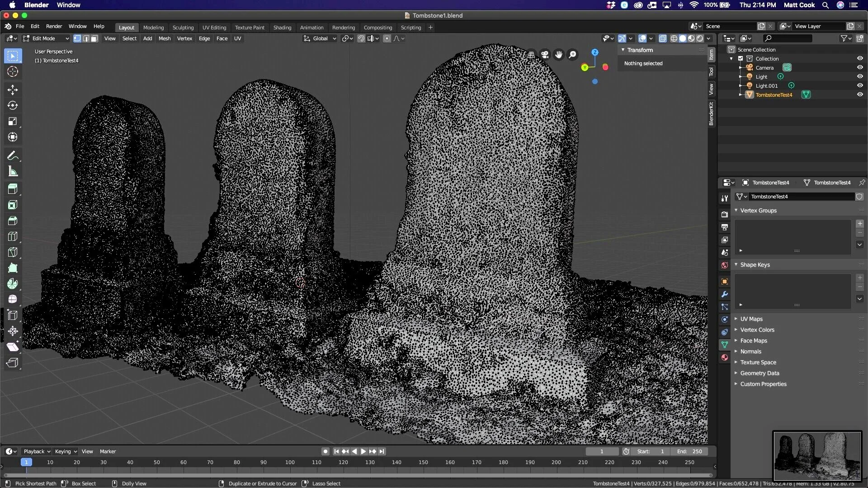Select the Annotate tool
Image resolution: width=868 pixels, height=488 pixels.
point(13,156)
